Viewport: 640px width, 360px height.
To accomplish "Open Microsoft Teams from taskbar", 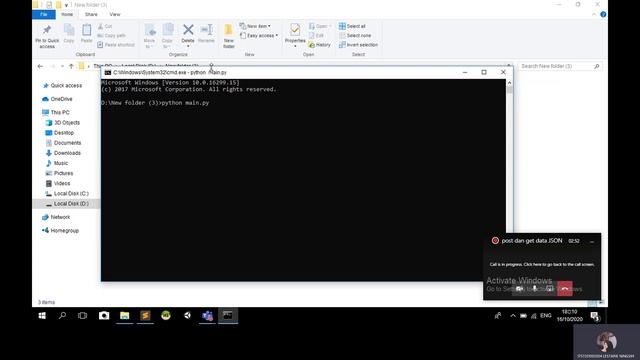I will click(207, 316).
